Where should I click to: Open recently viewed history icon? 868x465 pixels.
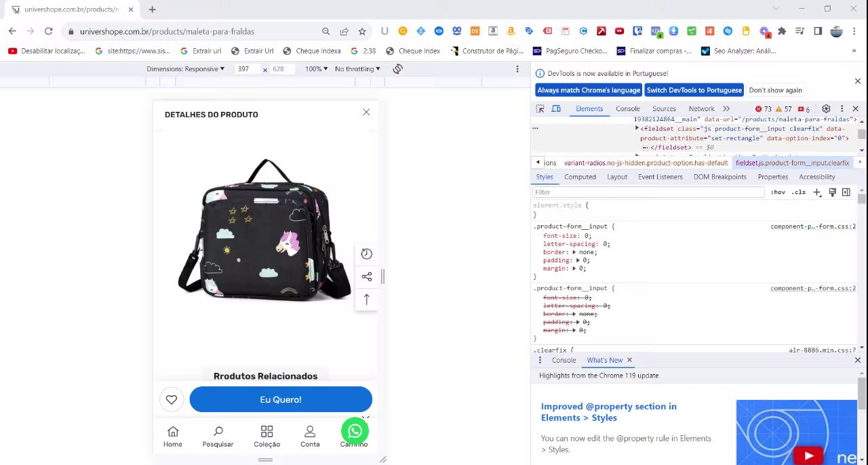(367, 254)
